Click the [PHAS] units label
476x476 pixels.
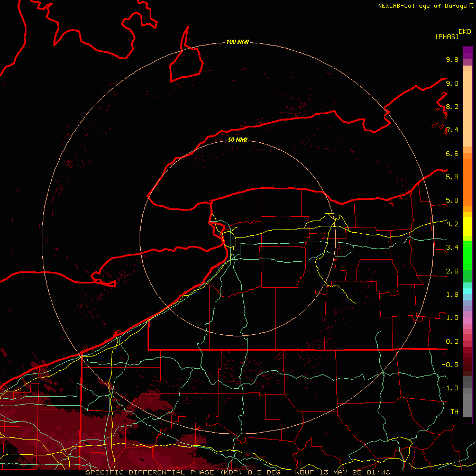tap(447, 36)
